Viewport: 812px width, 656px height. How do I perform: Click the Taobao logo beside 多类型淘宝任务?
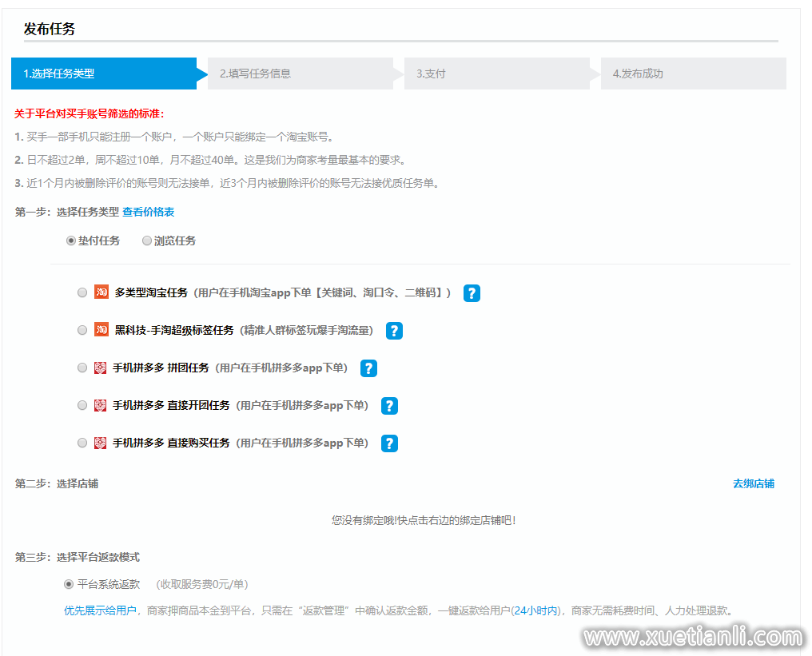[x=101, y=292]
